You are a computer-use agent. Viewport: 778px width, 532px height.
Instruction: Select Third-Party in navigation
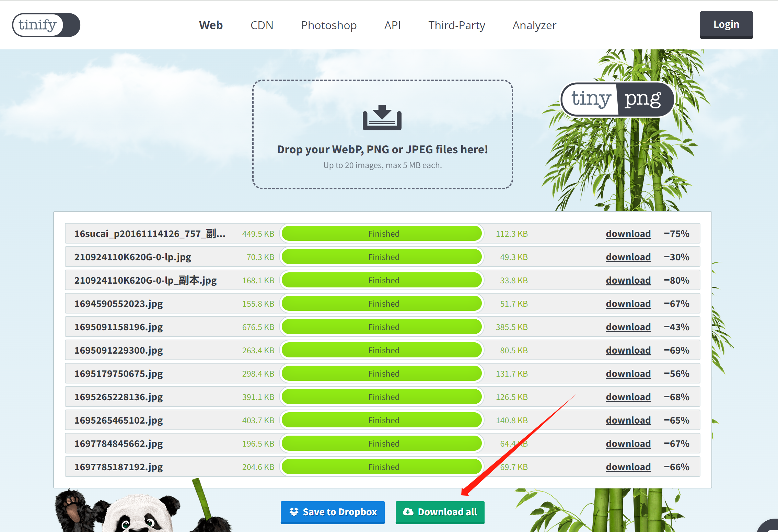tap(456, 25)
